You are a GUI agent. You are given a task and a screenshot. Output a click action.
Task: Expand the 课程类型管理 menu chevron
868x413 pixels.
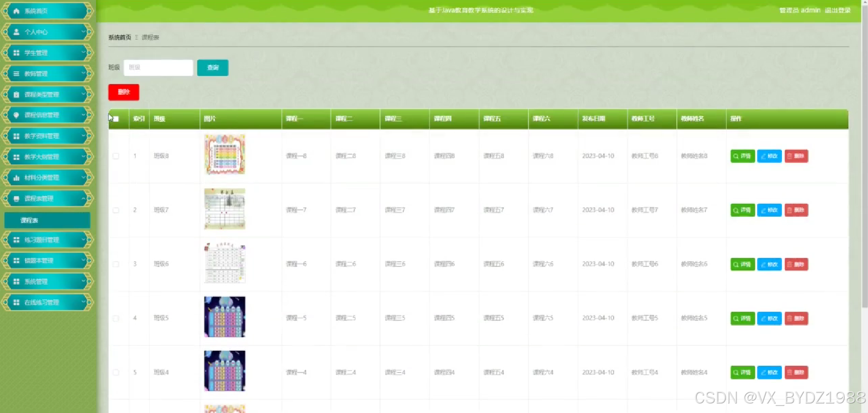tap(83, 95)
